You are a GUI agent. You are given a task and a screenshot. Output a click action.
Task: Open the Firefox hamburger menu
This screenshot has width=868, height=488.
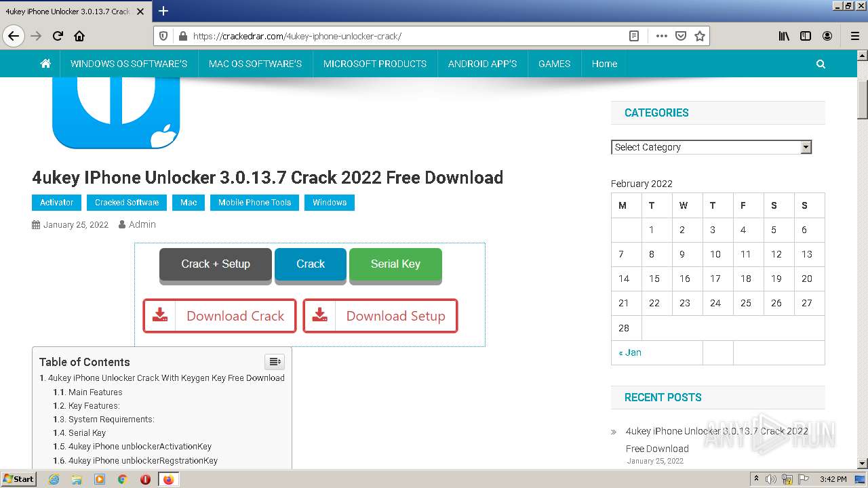[854, 36]
